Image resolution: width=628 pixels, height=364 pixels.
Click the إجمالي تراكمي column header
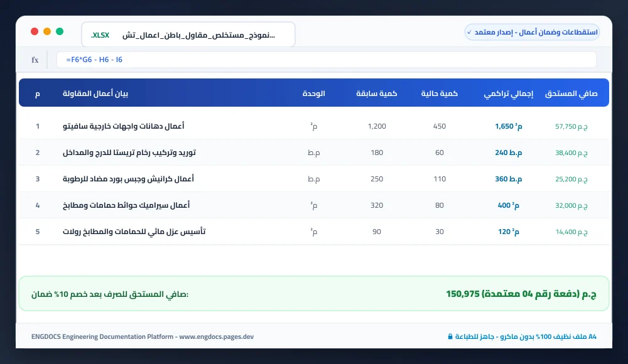click(x=509, y=94)
